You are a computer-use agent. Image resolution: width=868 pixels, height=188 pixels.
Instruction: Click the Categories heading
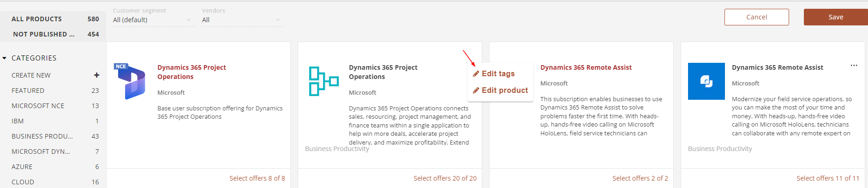[x=34, y=58]
